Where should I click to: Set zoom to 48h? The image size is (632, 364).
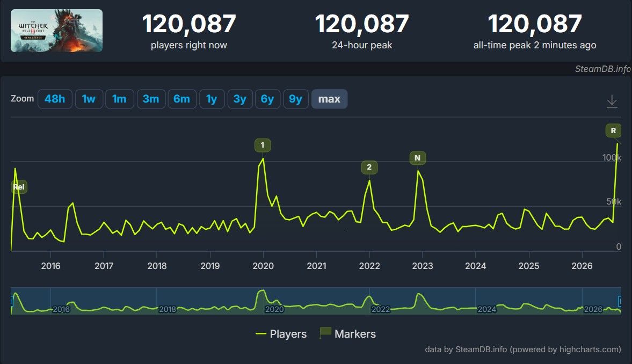tap(55, 99)
